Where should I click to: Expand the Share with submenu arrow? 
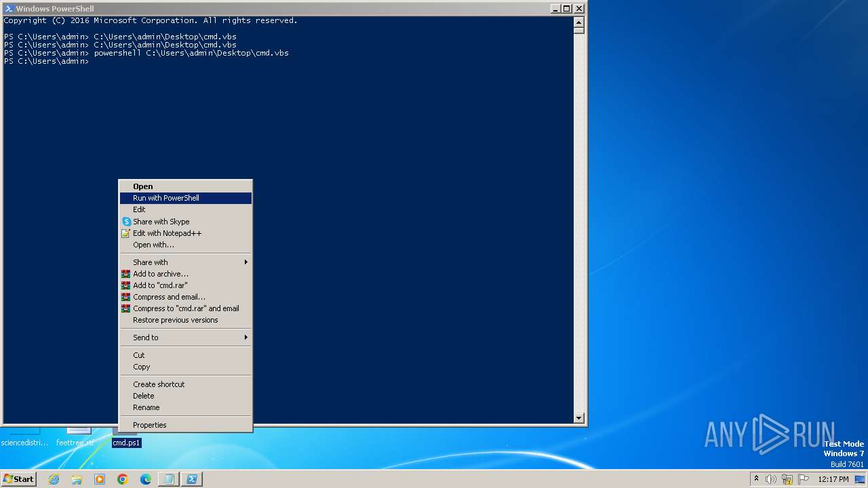[246, 262]
